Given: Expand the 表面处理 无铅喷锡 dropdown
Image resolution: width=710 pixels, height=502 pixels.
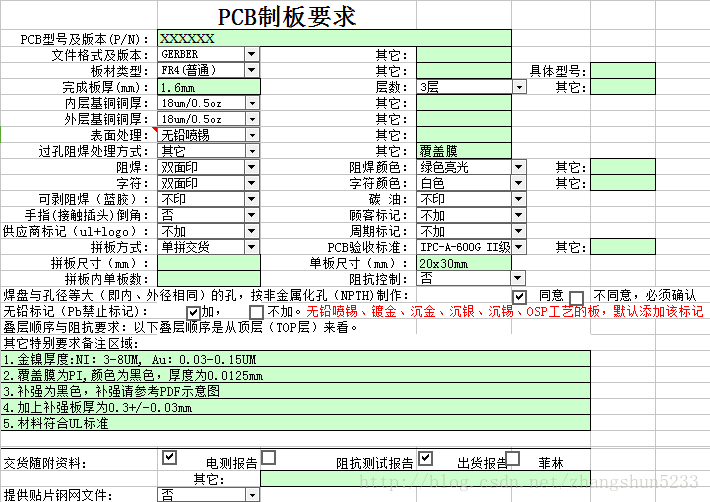Looking at the screenshot, I should tap(252, 135).
